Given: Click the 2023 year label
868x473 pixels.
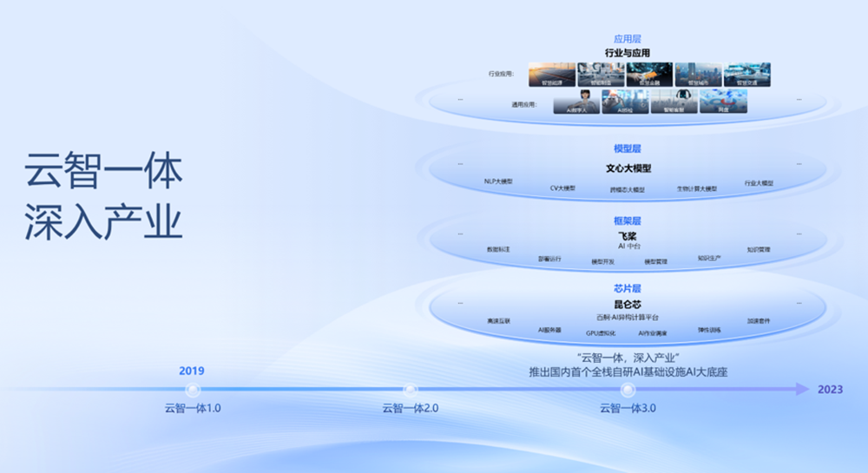Looking at the screenshot, I should point(831,390).
